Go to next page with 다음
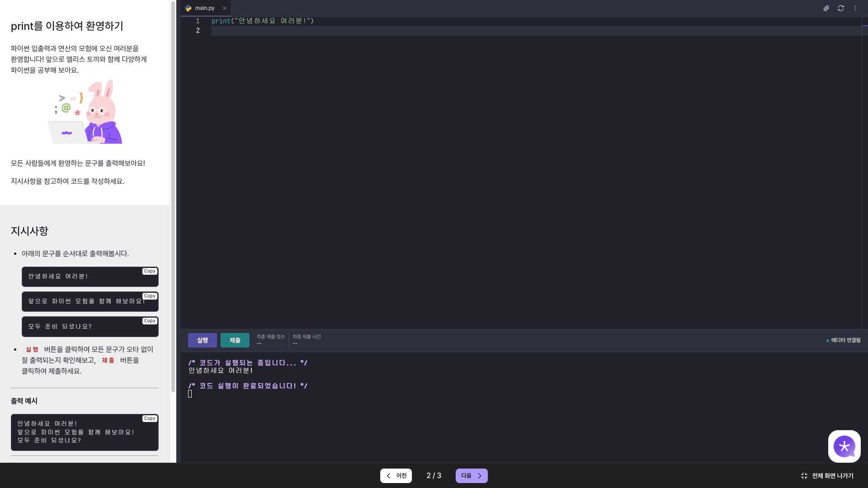868x488 pixels. pos(472,476)
